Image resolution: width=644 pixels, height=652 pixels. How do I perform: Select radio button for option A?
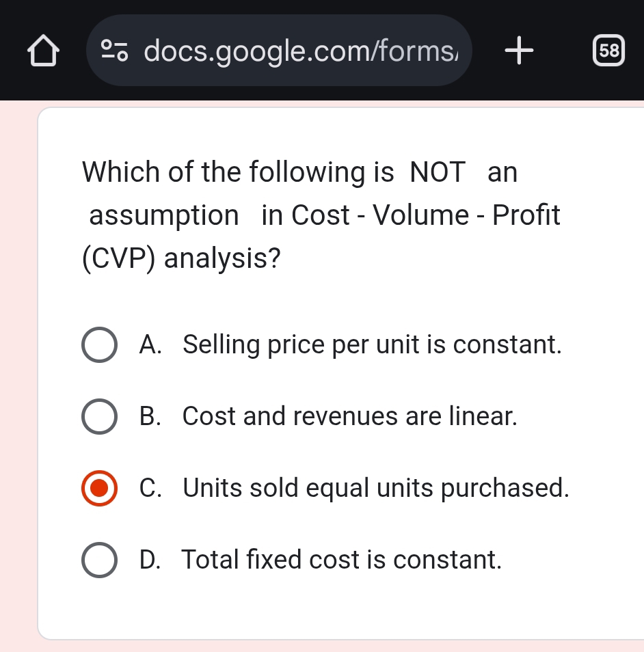pos(99,345)
